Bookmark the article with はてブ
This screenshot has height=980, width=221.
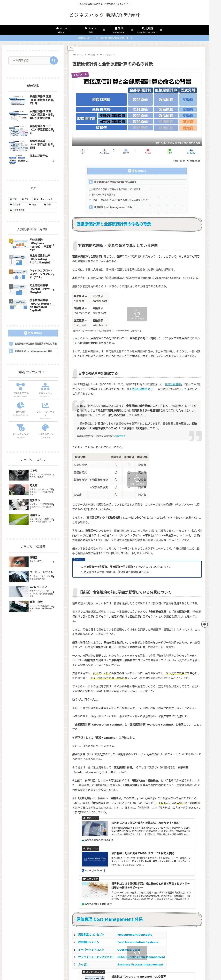pos(126,151)
